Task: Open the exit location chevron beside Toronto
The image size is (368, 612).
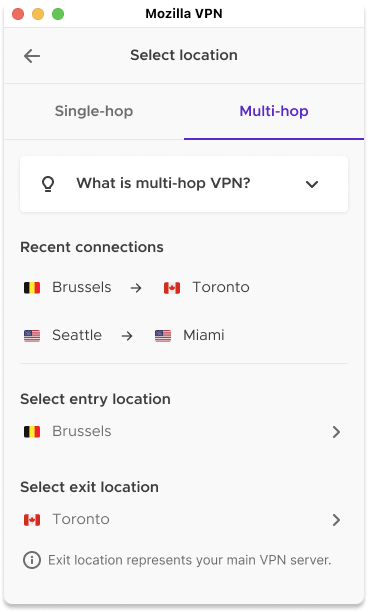Action: [x=336, y=519]
